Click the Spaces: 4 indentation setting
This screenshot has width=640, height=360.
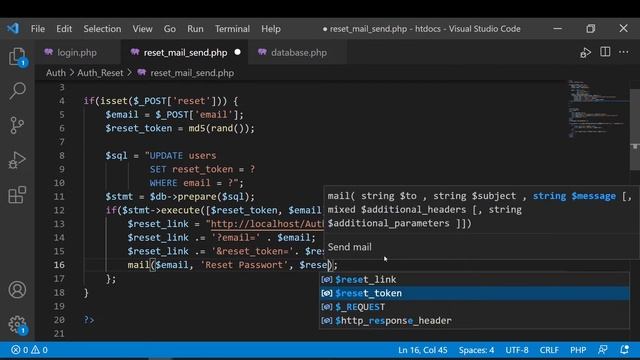(476, 350)
